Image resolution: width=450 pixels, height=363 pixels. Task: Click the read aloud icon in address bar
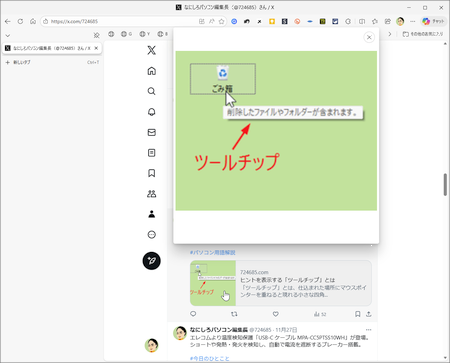coord(212,21)
